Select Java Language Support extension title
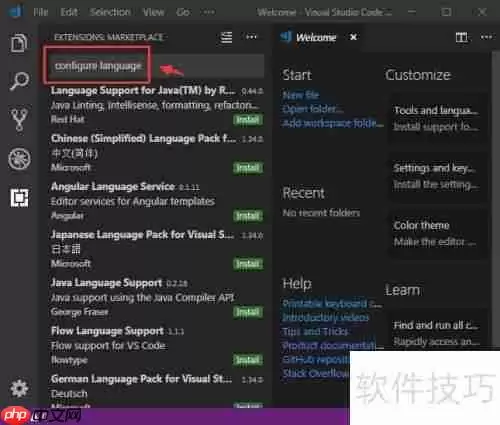 106,283
